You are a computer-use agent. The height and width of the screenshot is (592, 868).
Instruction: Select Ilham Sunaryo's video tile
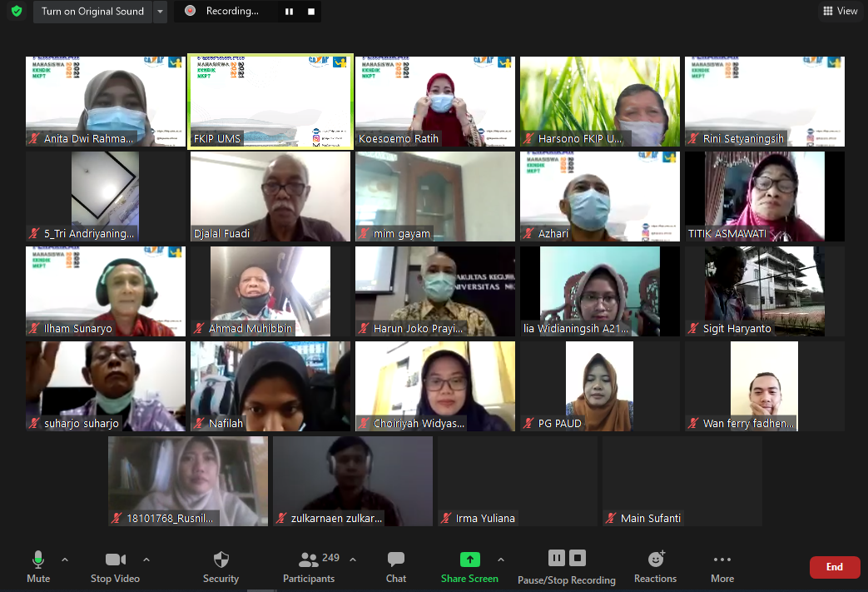106,291
